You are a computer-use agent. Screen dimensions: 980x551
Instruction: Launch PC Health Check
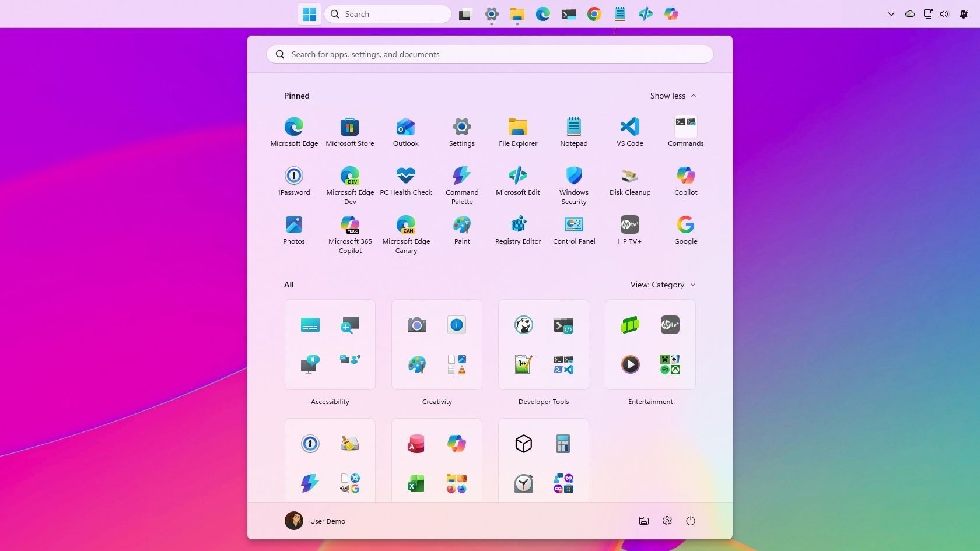[406, 181]
